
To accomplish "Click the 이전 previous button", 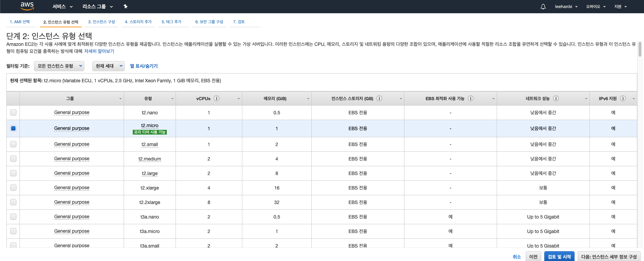I will (x=533, y=257).
